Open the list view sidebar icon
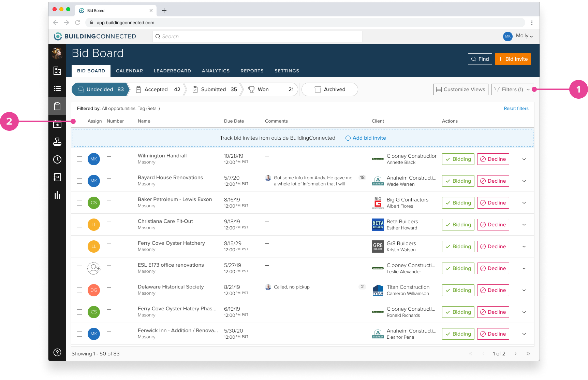This screenshot has width=588, height=380. [57, 88]
